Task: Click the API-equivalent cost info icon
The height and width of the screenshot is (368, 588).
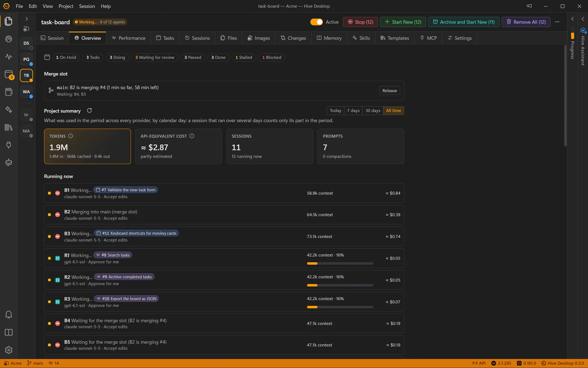Action: (x=192, y=136)
